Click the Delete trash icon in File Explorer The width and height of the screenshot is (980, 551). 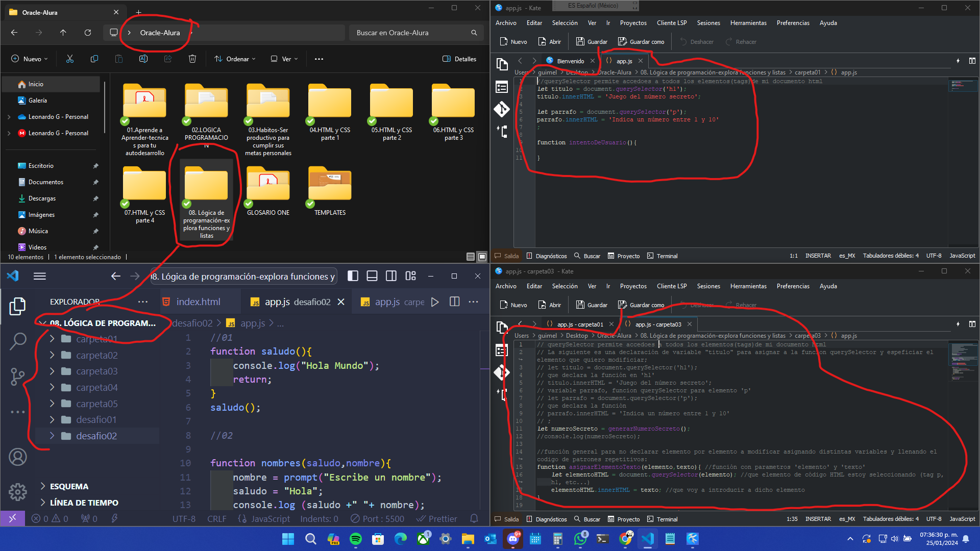coord(192,59)
